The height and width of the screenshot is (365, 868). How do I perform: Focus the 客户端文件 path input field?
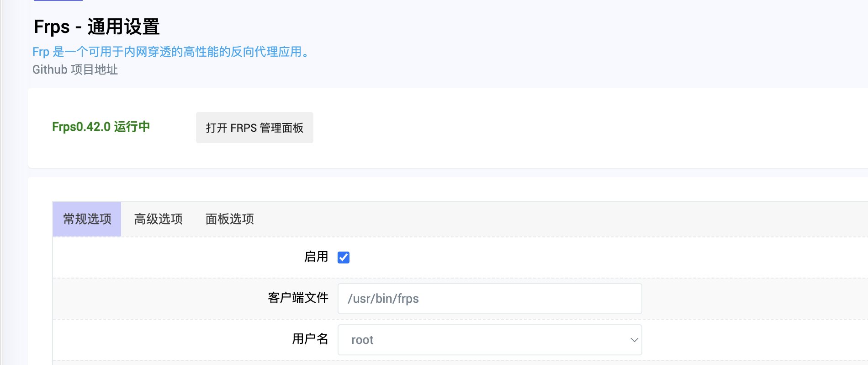point(489,299)
